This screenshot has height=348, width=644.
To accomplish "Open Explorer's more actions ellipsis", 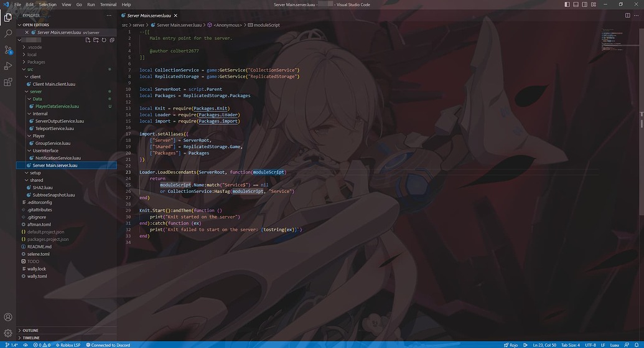I will pos(109,16).
